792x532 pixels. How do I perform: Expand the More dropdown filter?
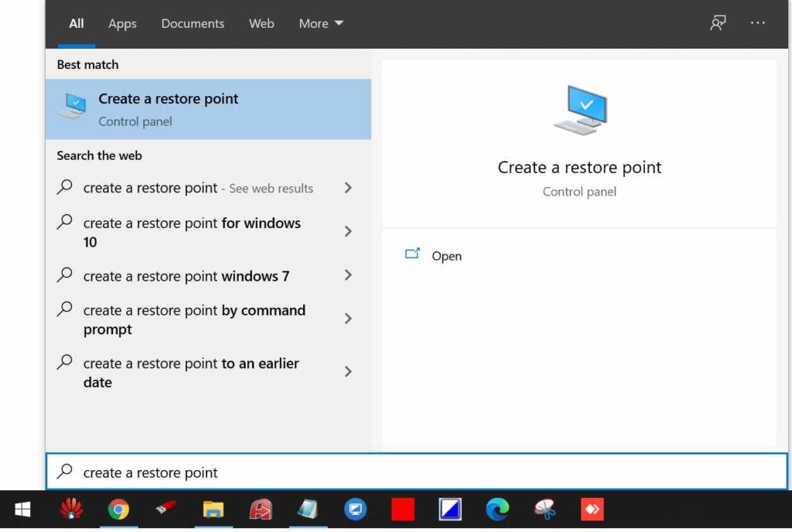[321, 24]
